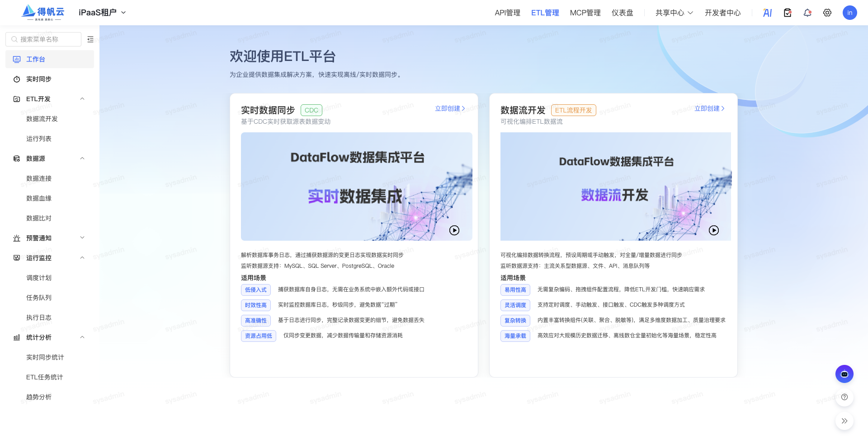Image resolution: width=868 pixels, height=448 pixels.
Task: Open 仪表盘 in top navigation
Action: point(623,13)
